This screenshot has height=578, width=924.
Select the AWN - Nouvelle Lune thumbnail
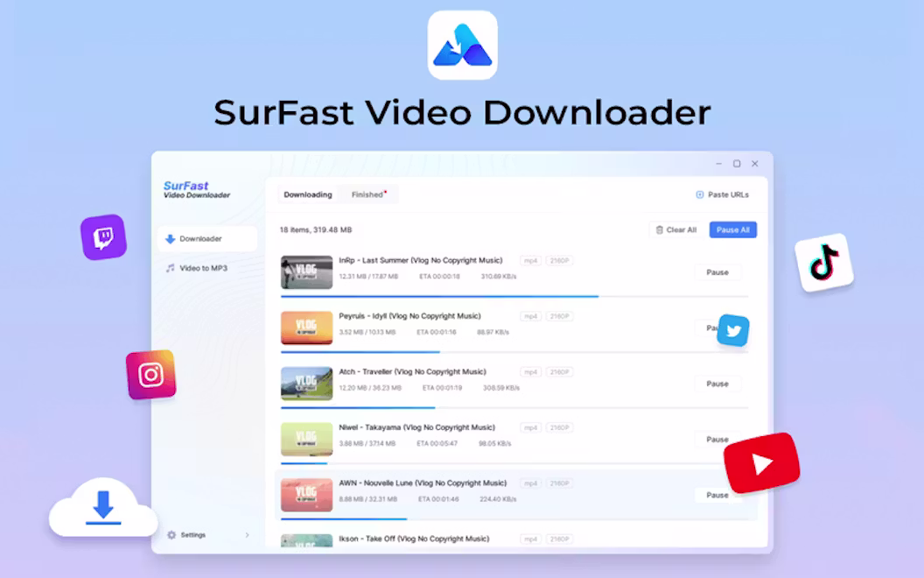(x=306, y=495)
